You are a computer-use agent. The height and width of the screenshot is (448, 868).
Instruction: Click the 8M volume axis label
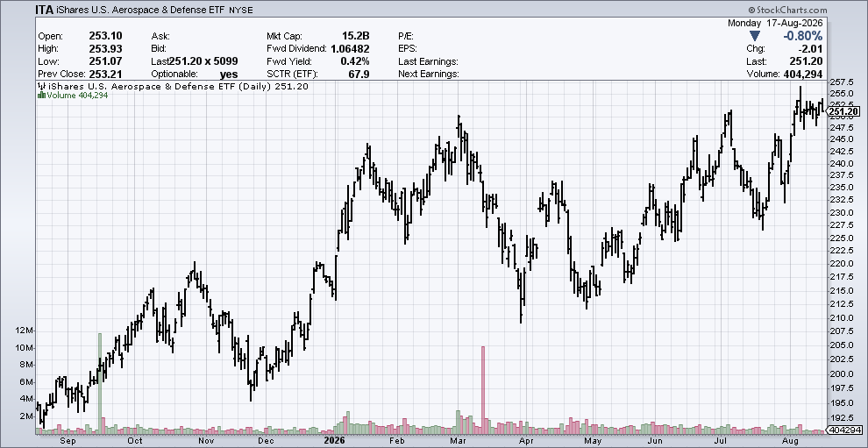(27, 365)
